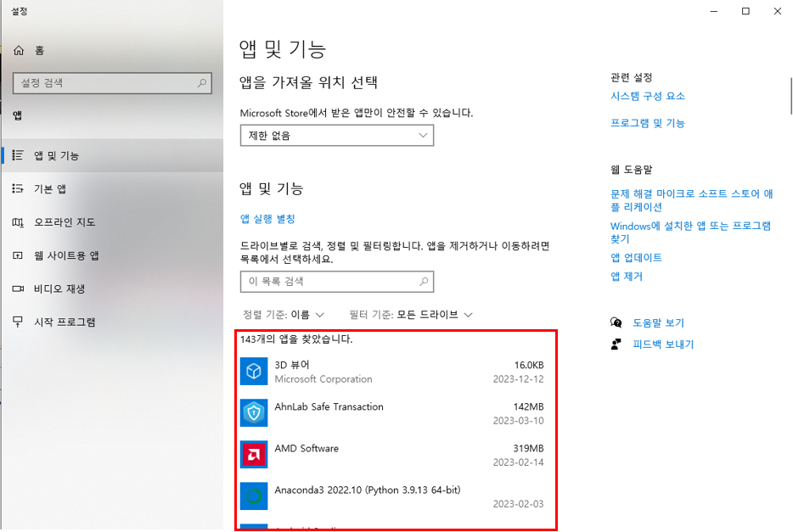Open 시스템 구성 요소 related setting
The height and width of the screenshot is (532, 793).
[647, 96]
